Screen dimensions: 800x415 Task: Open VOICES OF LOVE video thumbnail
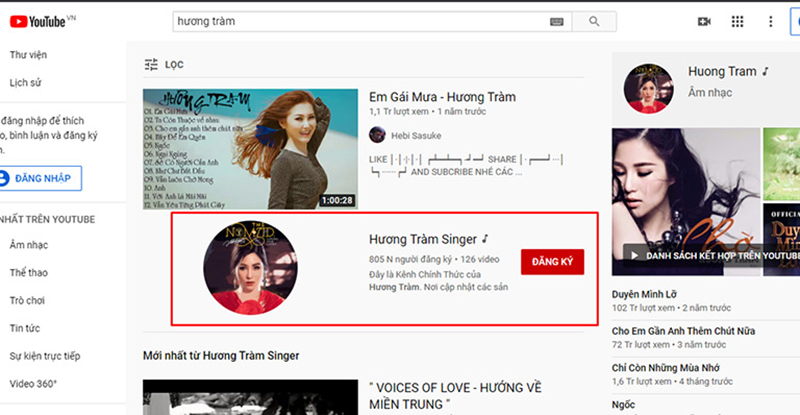(250, 397)
